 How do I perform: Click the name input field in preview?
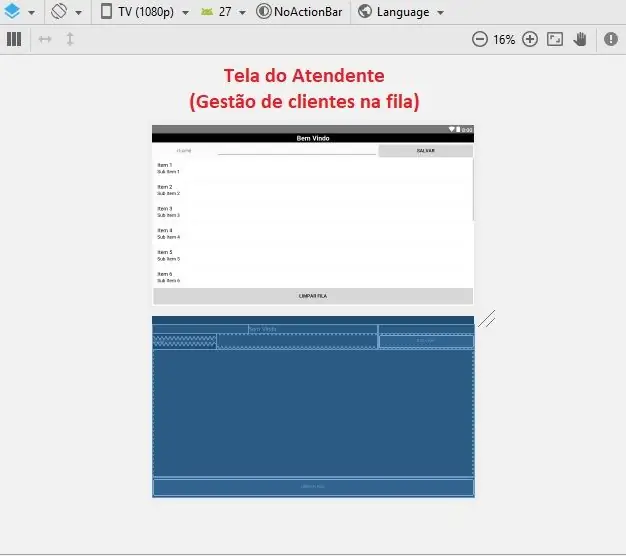click(297, 150)
